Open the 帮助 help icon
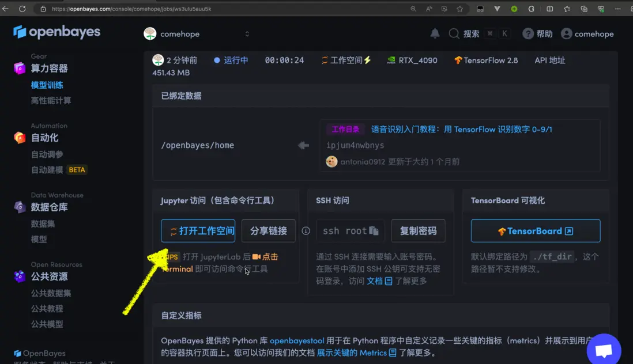 [x=528, y=34]
